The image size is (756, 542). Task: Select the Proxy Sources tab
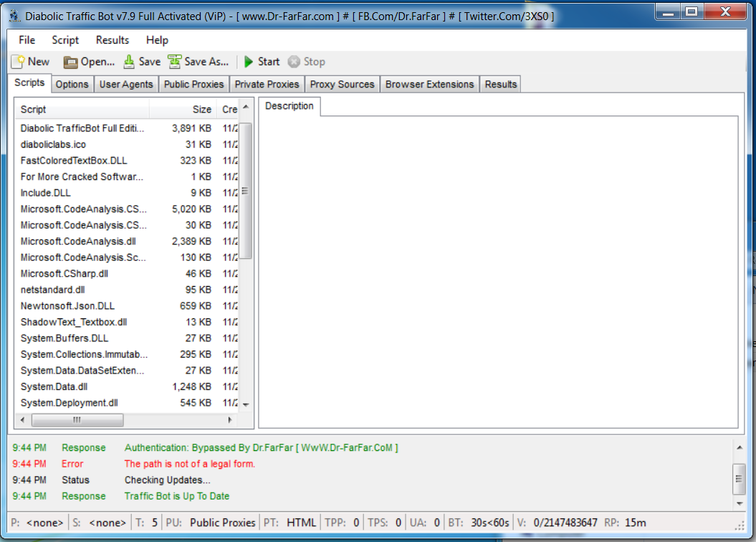point(342,84)
